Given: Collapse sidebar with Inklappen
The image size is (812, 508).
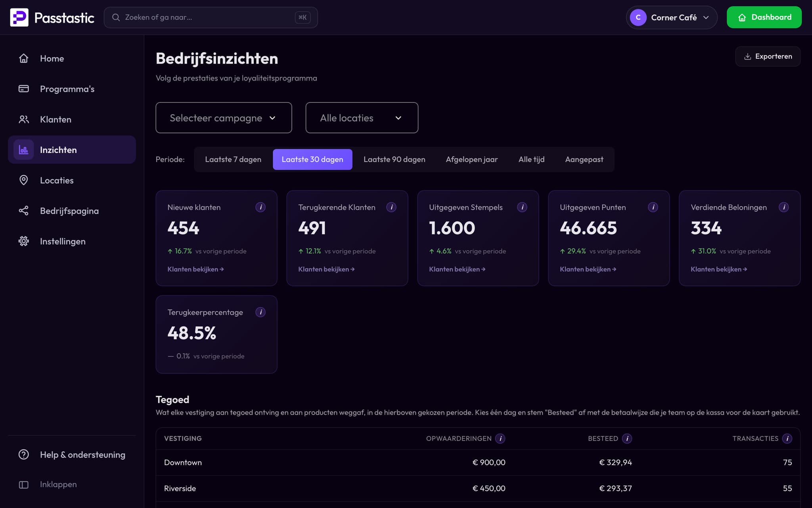Looking at the screenshot, I should 72,485.
